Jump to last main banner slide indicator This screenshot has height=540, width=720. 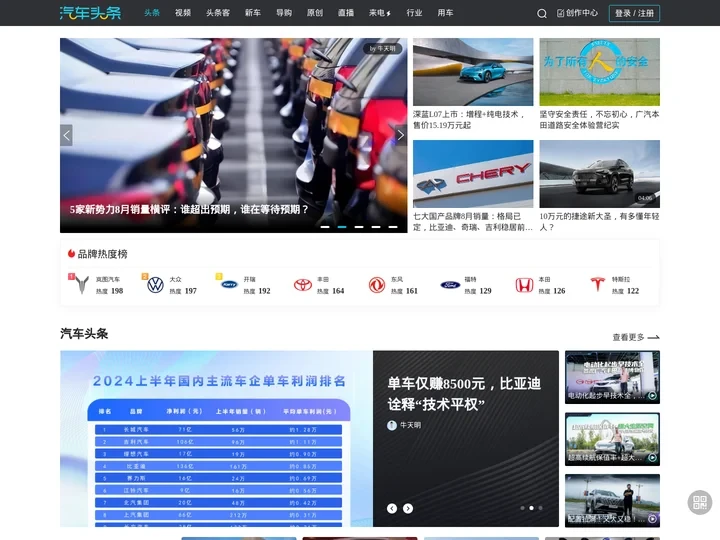coord(393,227)
